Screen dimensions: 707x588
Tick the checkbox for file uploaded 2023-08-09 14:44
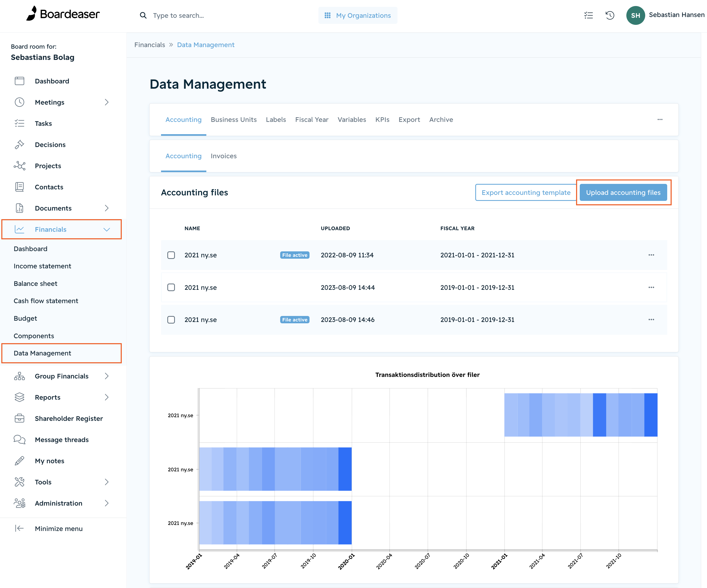[171, 287]
